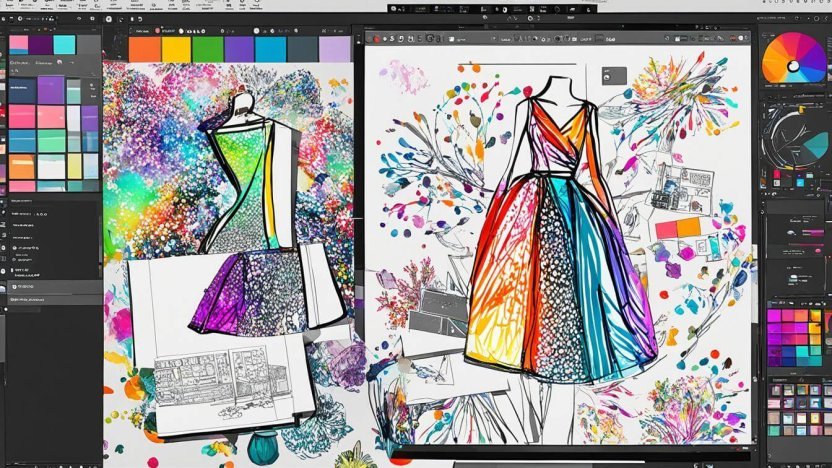This screenshot has width=832, height=468.
Task: Select the dark purple swatch heading the left panel
Action: [x=41, y=45]
